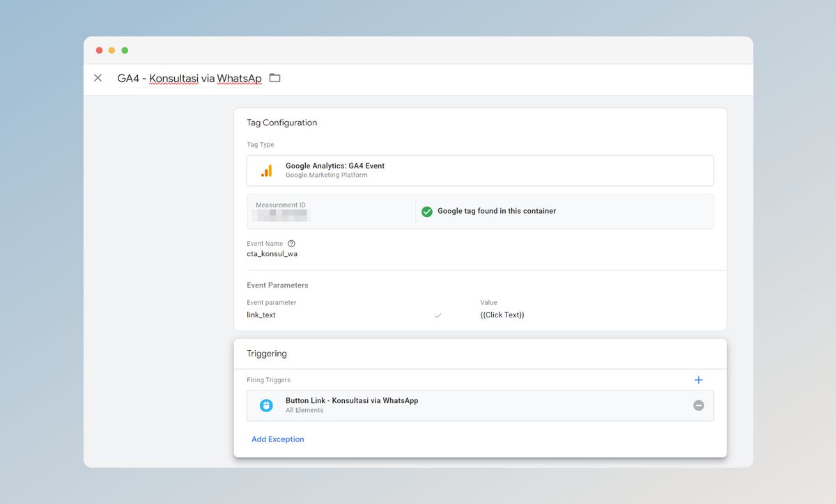The height and width of the screenshot is (504, 836).
Task: Click Google tag found in this container text
Action: [497, 211]
